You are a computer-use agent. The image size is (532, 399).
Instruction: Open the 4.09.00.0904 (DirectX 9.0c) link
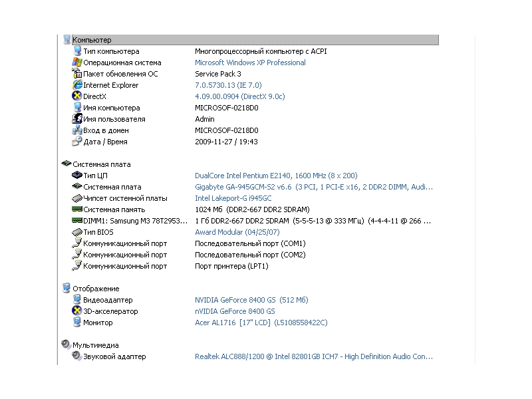239,96
